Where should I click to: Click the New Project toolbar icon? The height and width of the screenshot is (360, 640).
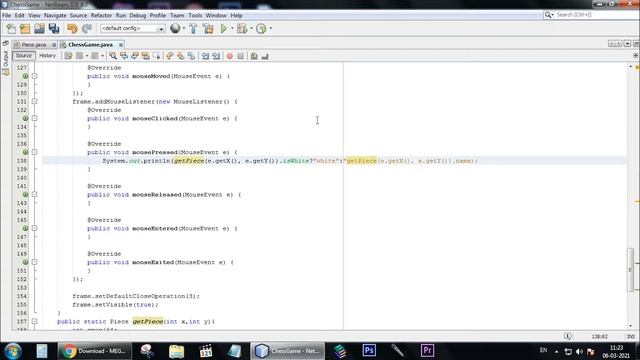(25, 29)
